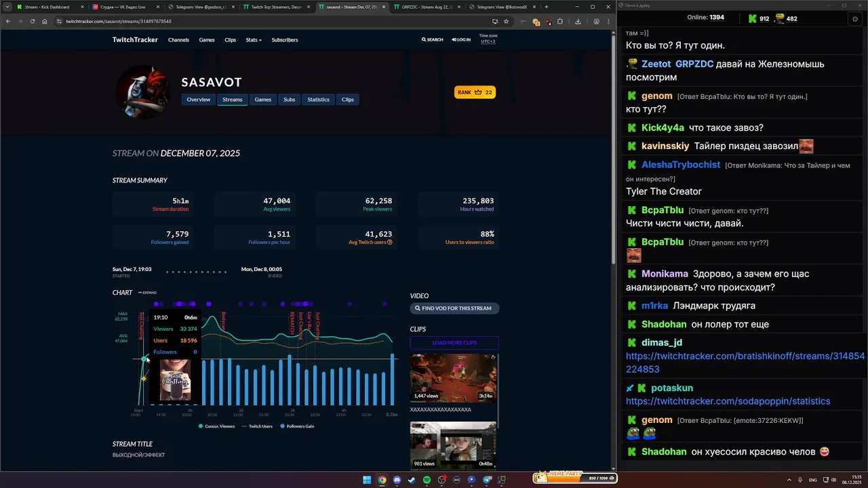Click the RANK 22 crown badge

(x=475, y=92)
